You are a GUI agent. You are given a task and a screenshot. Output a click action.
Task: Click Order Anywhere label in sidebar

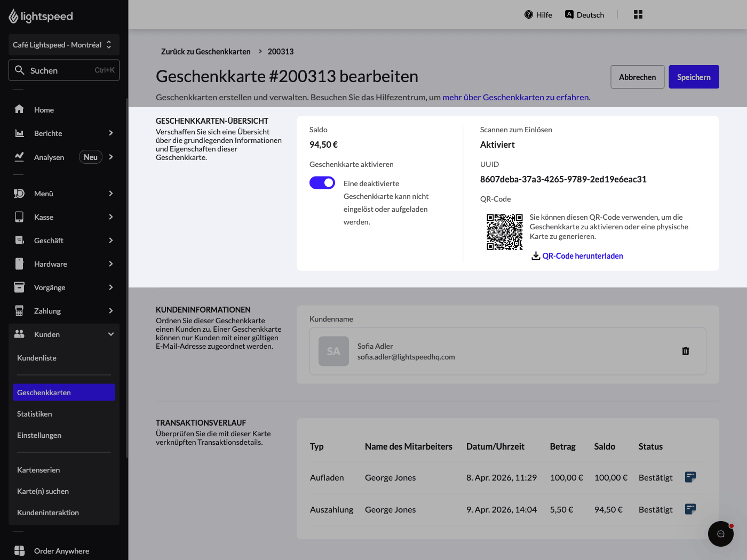coord(62,551)
